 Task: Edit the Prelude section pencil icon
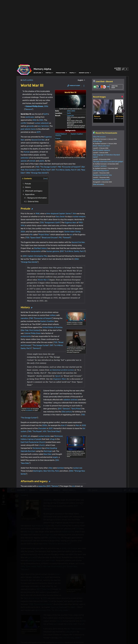point(32,209)
